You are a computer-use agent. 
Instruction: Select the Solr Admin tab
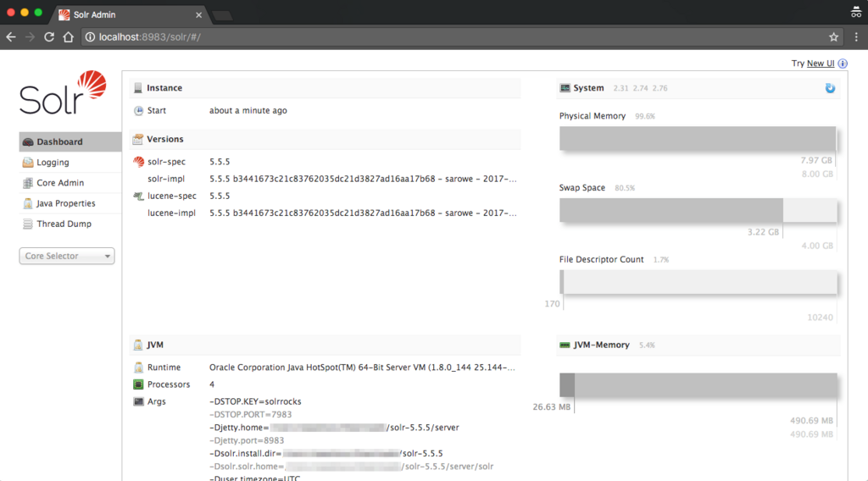[130, 15]
